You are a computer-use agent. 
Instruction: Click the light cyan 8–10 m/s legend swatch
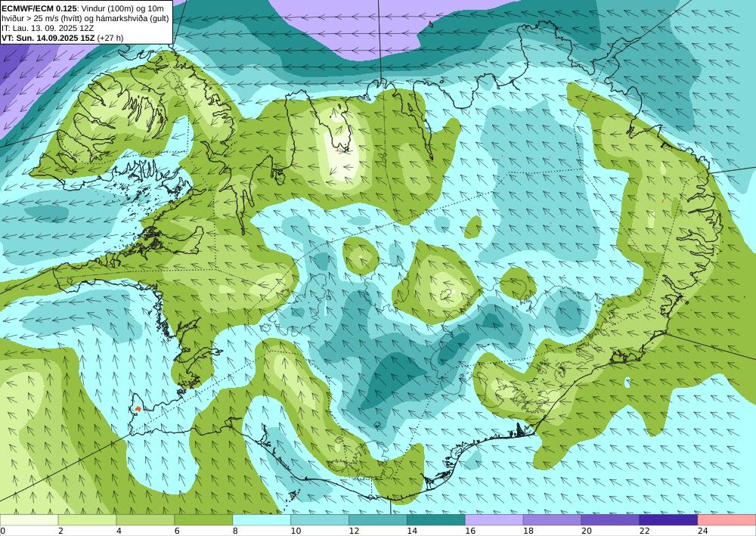pos(262,520)
